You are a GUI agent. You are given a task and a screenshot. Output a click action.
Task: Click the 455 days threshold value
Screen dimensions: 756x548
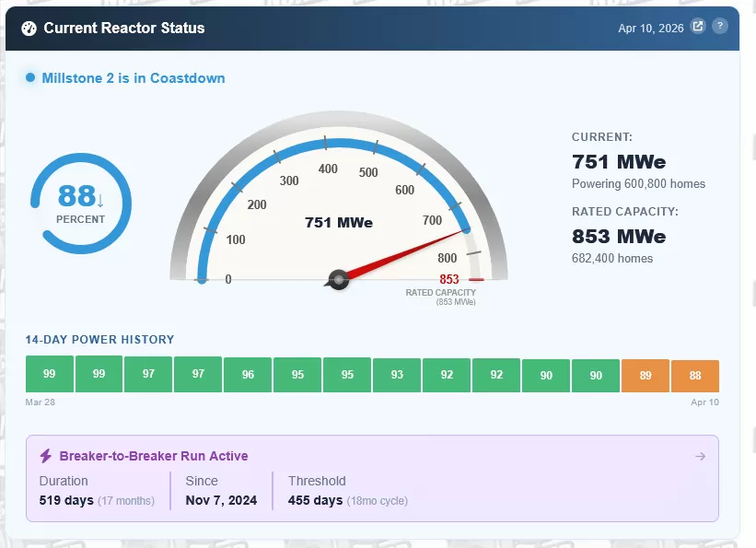315,500
